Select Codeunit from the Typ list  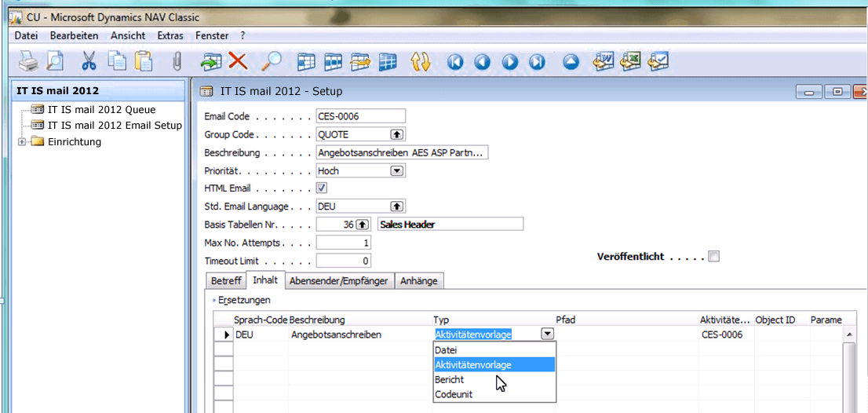click(494, 394)
